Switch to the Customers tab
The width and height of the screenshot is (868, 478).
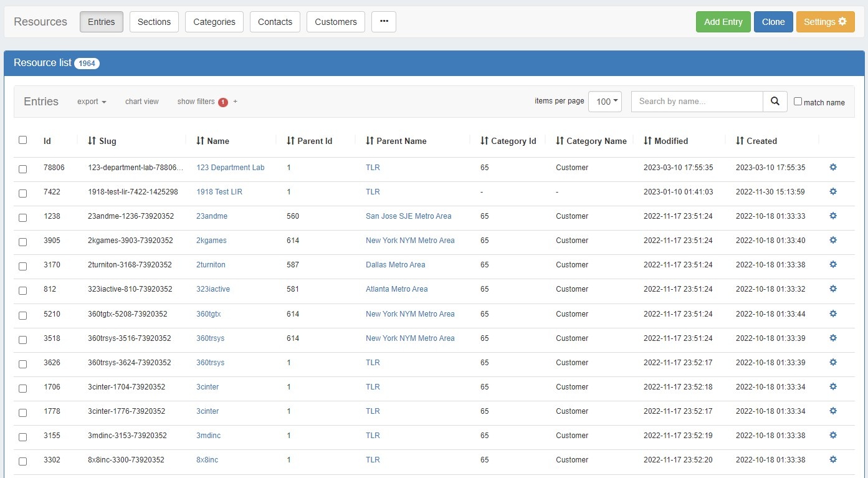tap(335, 22)
